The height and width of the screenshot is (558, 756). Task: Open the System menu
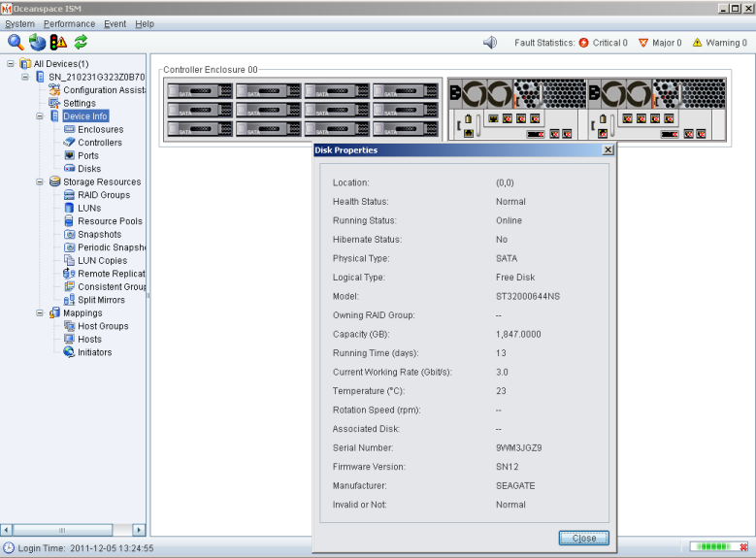tap(19, 23)
